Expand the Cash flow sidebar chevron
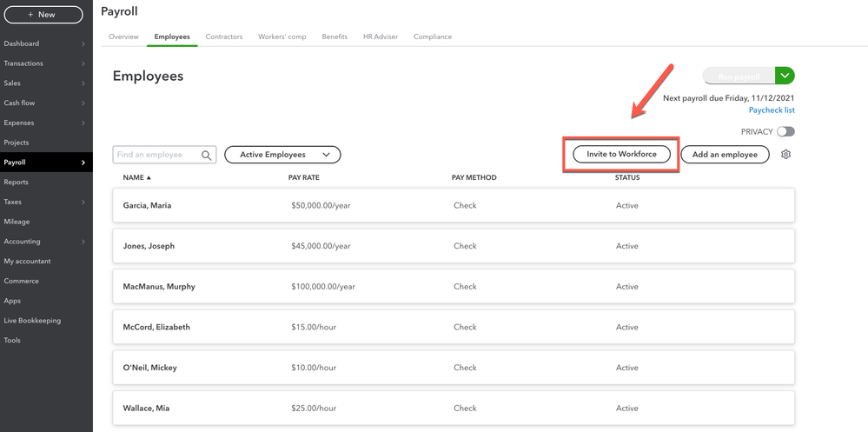This screenshot has height=432, width=868. [83, 103]
